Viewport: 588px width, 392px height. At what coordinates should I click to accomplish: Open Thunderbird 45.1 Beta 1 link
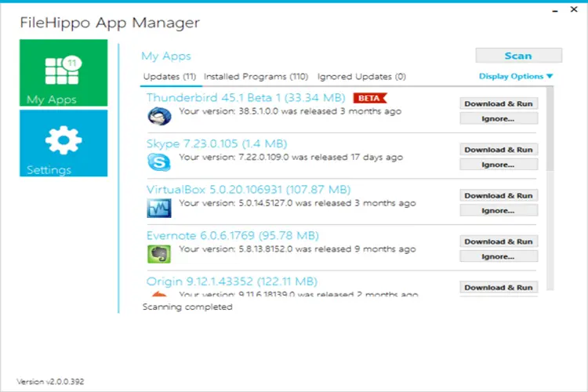245,97
